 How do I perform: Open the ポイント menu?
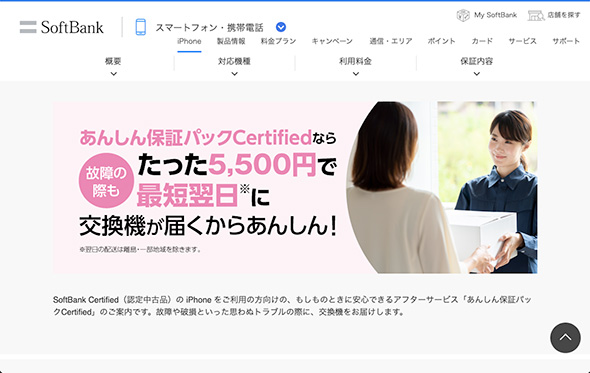tap(441, 41)
